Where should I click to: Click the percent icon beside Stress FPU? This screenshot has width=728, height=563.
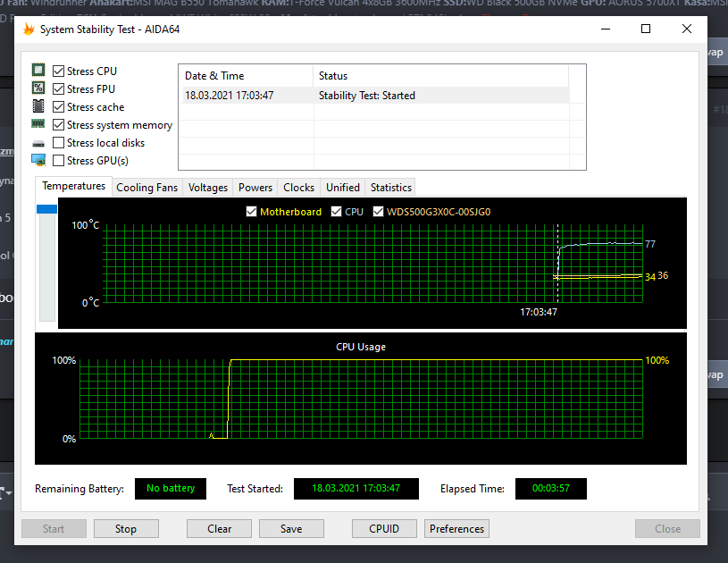[x=38, y=88]
